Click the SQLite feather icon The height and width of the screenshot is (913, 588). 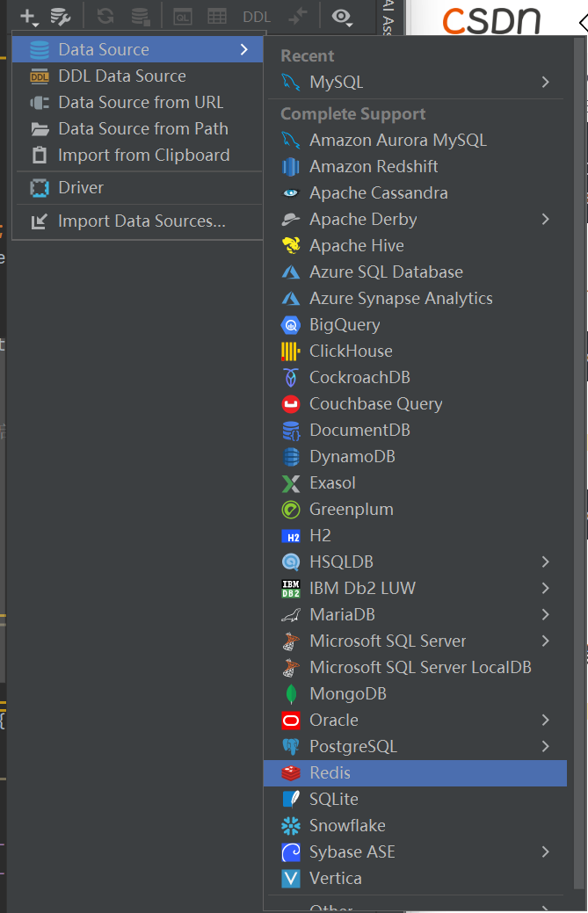291,799
